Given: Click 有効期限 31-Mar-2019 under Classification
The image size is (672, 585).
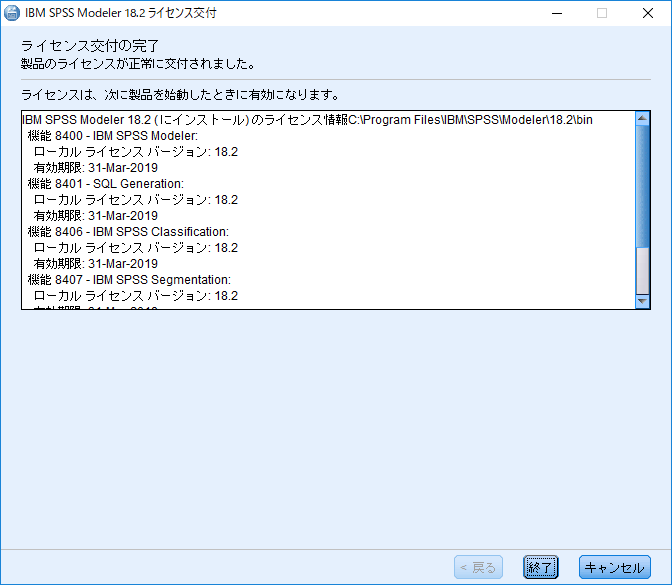Looking at the screenshot, I should (x=96, y=264).
